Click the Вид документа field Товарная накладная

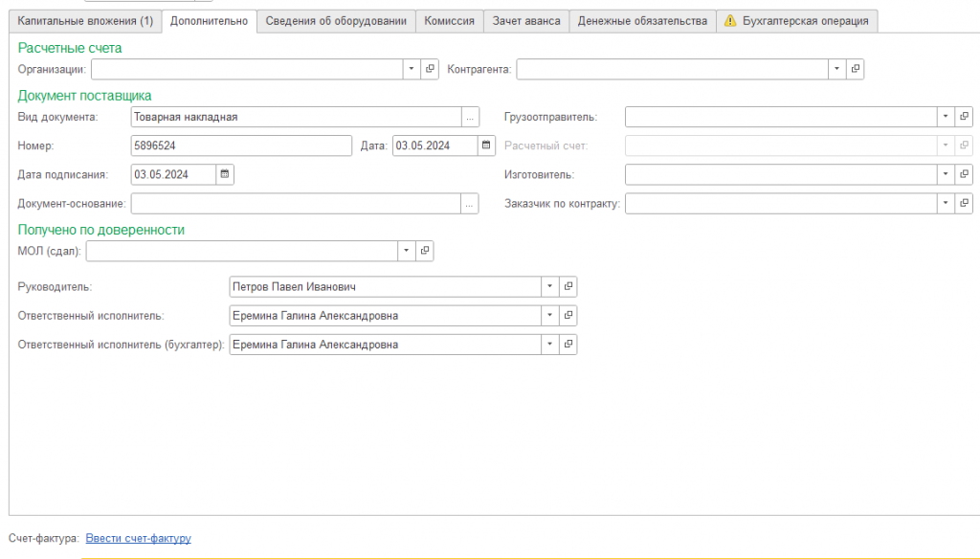(x=297, y=117)
